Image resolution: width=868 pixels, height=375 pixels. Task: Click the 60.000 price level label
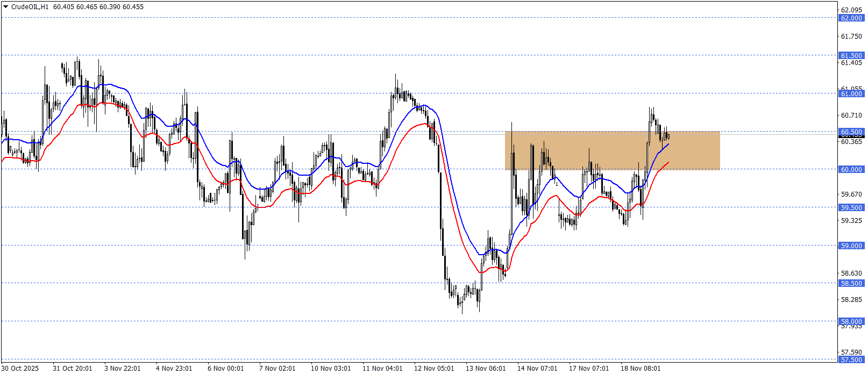(x=851, y=169)
